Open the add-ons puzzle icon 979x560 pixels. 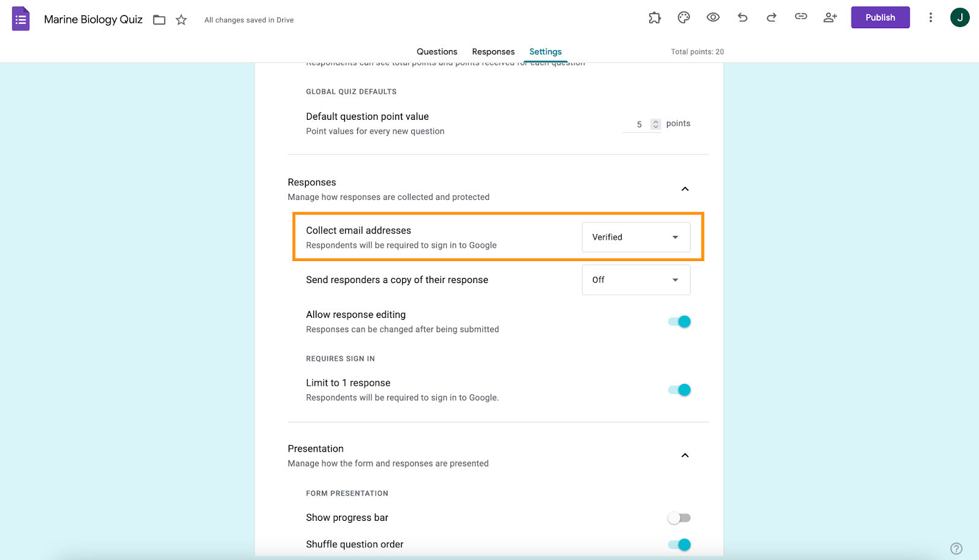click(655, 18)
